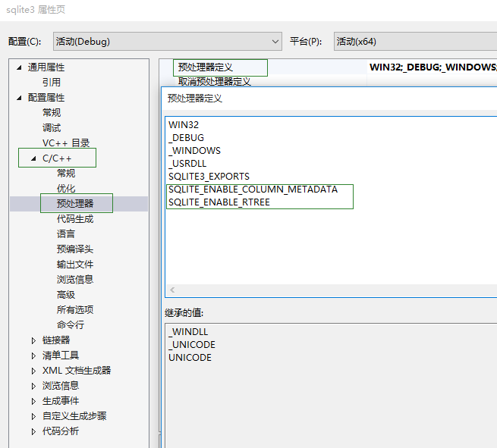Select the 预编译头 tree item

[75, 249]
